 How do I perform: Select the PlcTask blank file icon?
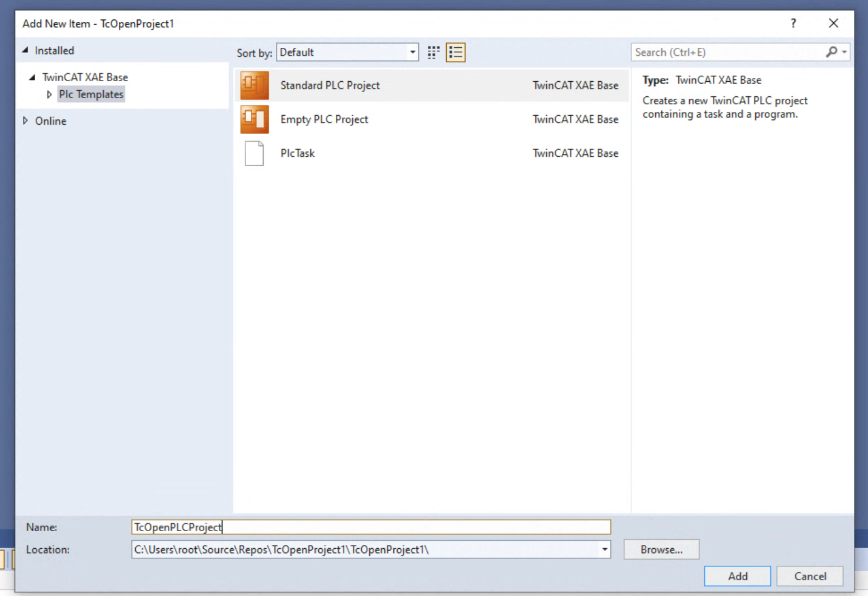pyautogui.click(x=255, y=153)
